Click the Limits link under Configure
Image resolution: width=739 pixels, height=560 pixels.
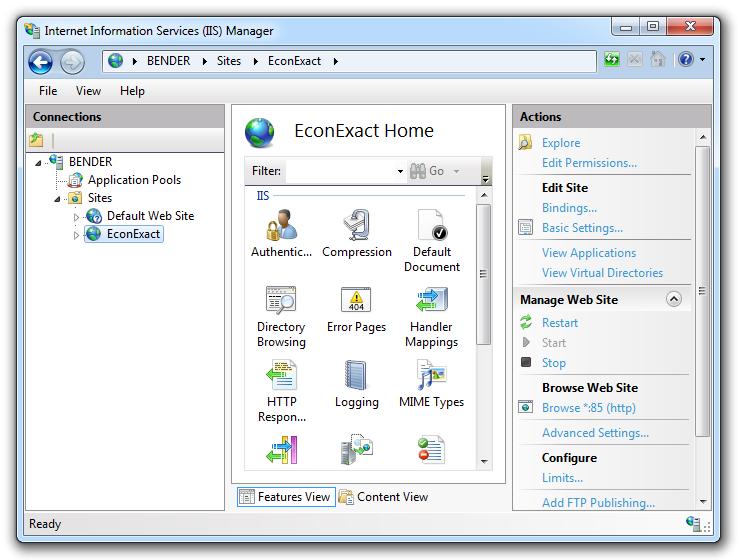tap(562, 478)
